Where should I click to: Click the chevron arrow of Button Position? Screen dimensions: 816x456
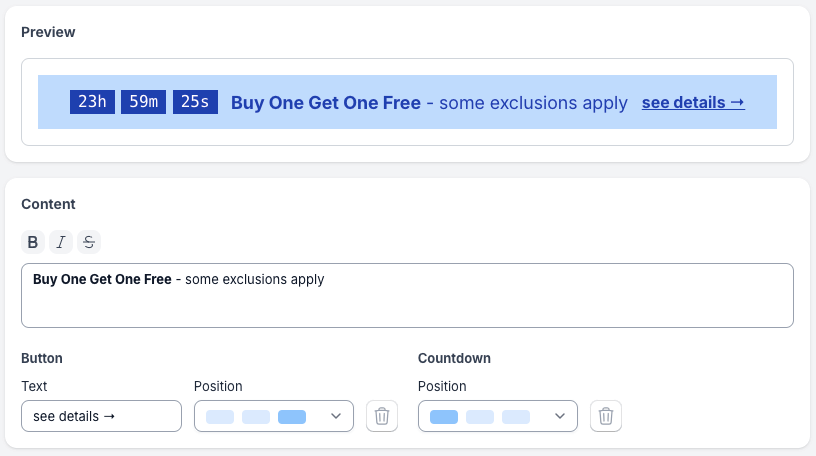(x=336, y=417)
